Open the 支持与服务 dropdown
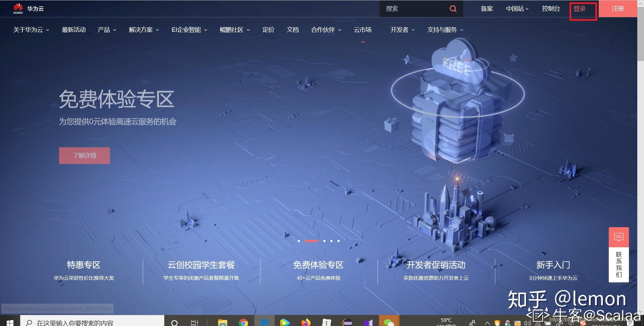Viewport: 644px width, 326px height. pos(445,30)
